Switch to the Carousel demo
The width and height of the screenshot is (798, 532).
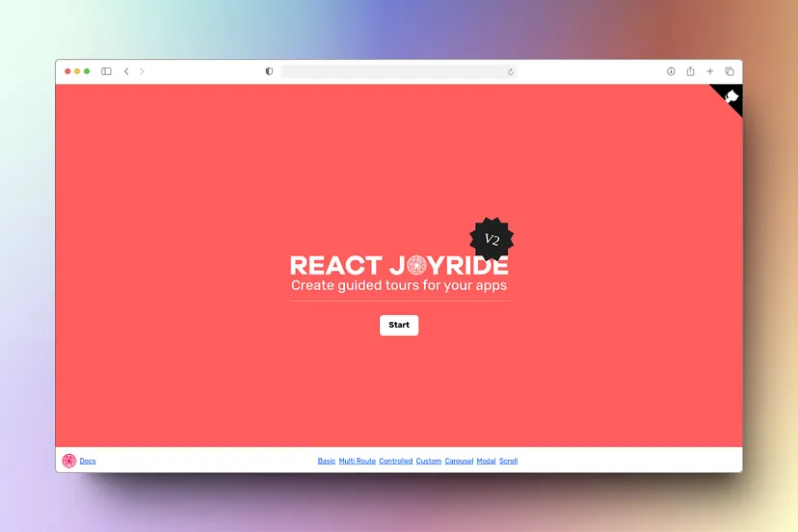(459, 462)
